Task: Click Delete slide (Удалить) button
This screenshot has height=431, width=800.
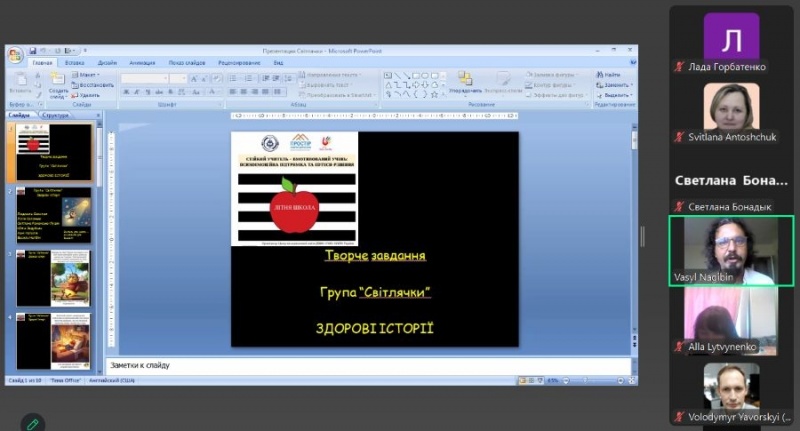Action: [86, 95]
